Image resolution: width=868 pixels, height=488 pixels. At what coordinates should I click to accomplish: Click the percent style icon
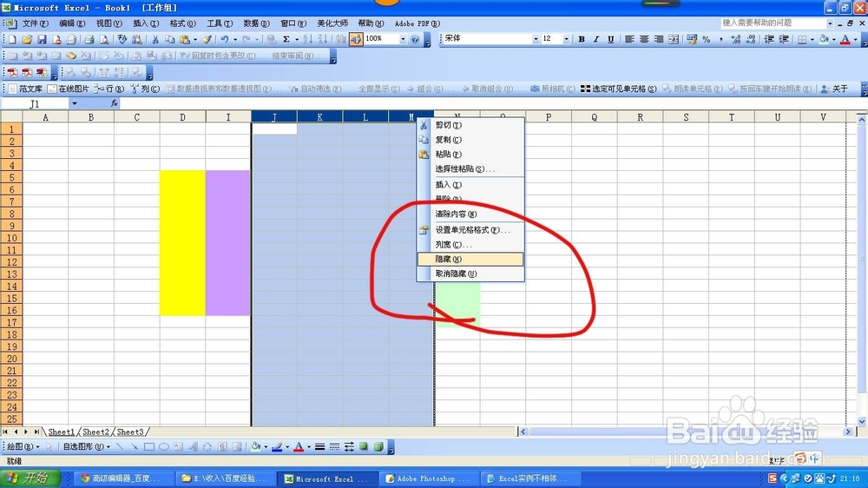[707, 39]
